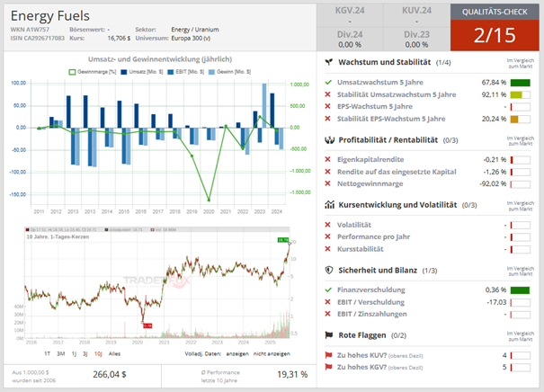
Task: Click the red X next to EBIT / Zinszahlungen
Action: click(327, 314)
